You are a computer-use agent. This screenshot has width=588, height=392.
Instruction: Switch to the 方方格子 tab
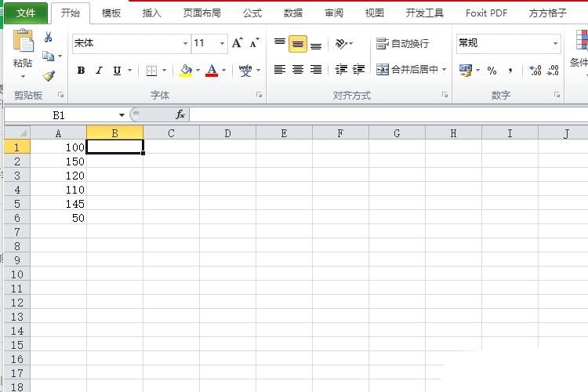[x=547, y=13]
